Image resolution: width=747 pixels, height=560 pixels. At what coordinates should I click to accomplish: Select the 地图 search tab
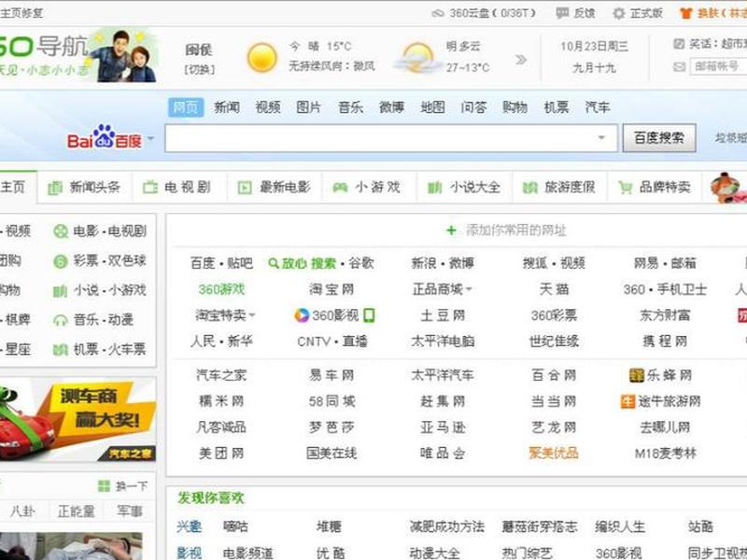[x=432, y=107]
